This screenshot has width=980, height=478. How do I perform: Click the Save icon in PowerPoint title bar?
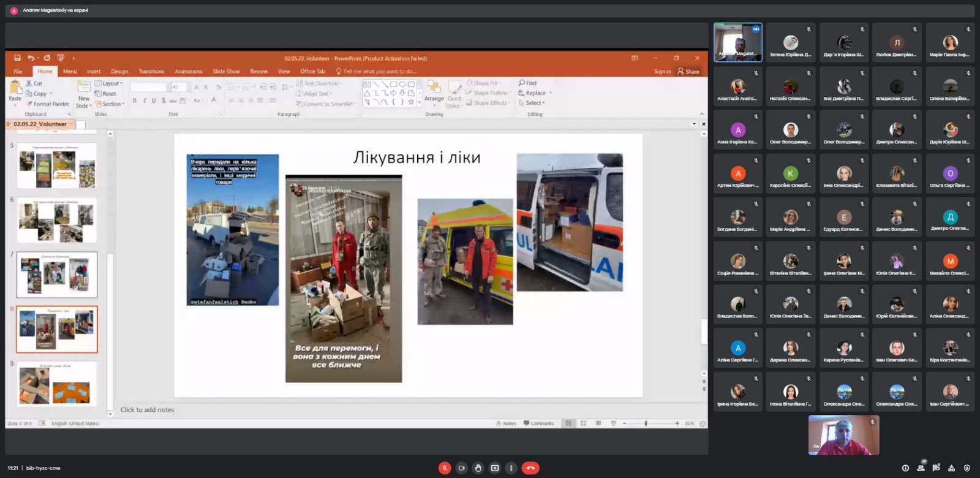17,58
